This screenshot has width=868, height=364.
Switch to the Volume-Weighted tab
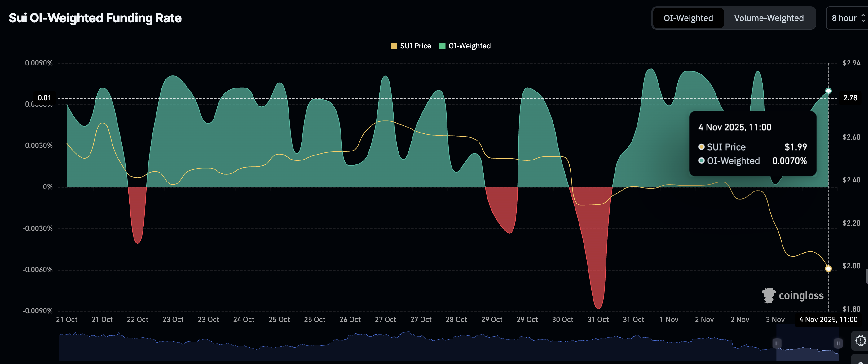[769, 18]
